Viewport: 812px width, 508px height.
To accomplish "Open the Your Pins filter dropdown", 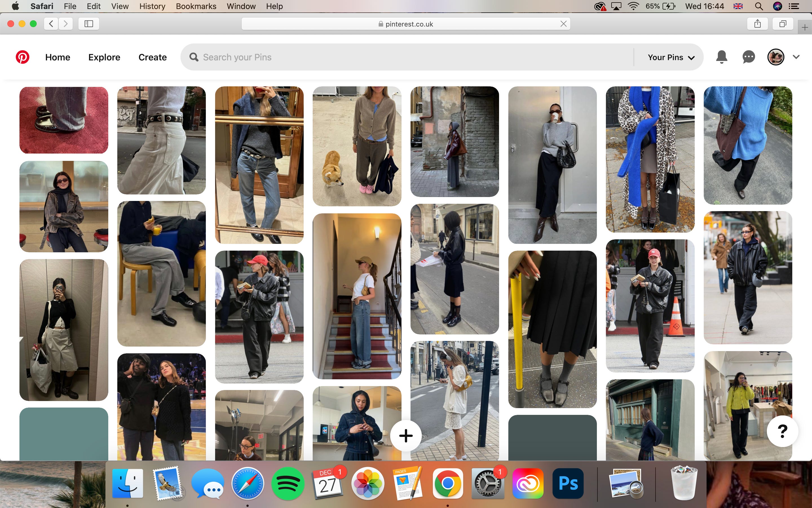I will 671,58.
